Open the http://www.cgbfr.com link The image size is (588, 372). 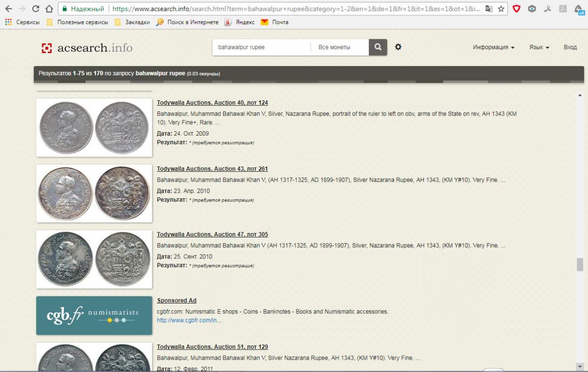click(x=189, y=321)
